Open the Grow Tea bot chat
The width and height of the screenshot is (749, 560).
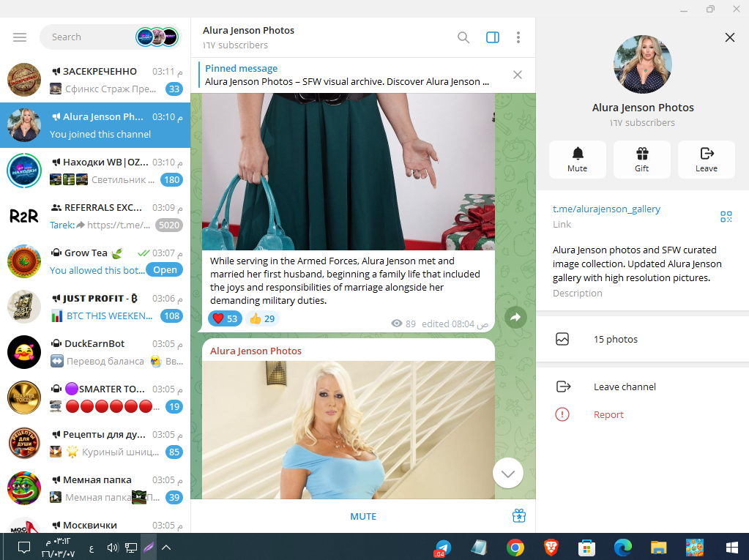pos(95,261)
